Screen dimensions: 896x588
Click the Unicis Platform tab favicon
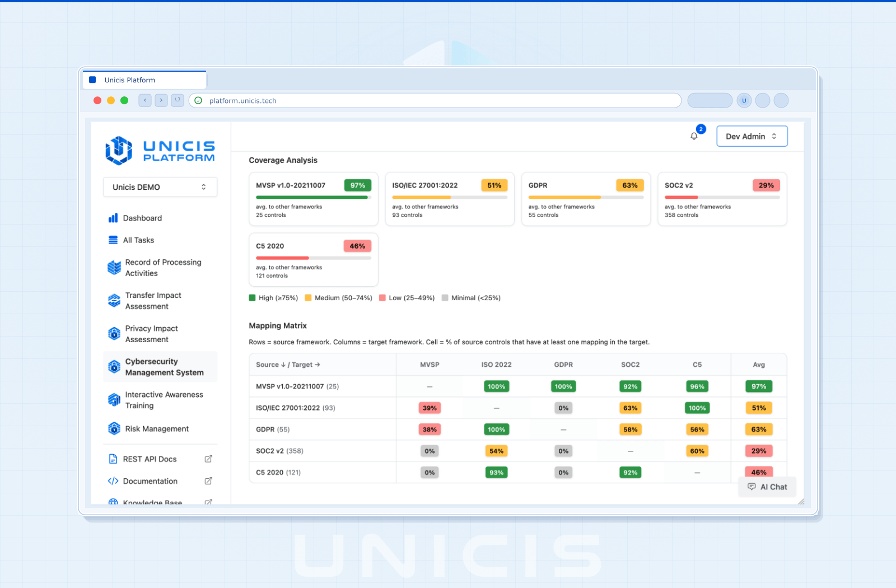[x=93, y=80]
